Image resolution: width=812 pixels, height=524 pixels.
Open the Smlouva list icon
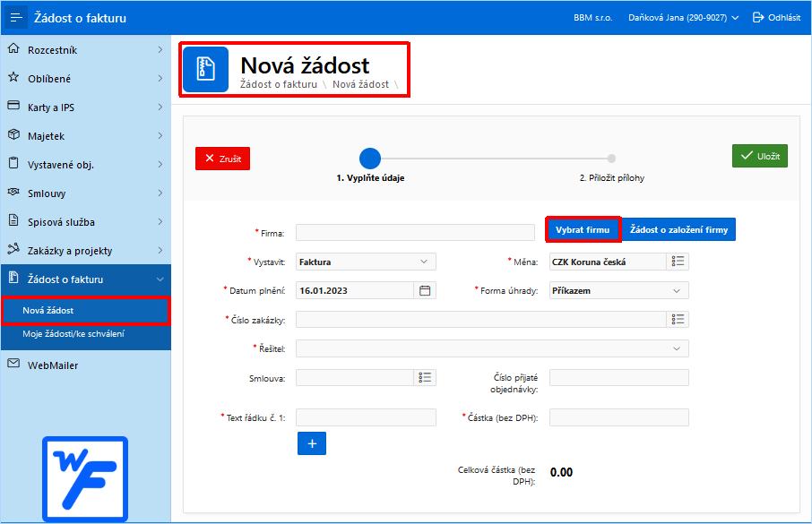click(425, 377)
